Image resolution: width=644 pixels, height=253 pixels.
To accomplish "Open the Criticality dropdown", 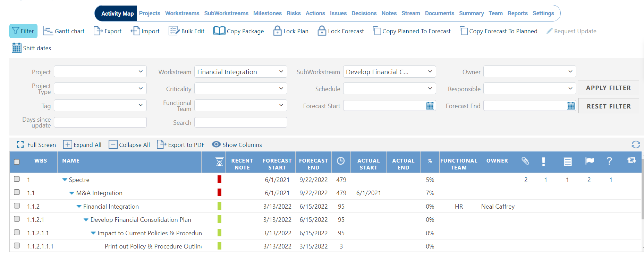I will coord(241,88).
